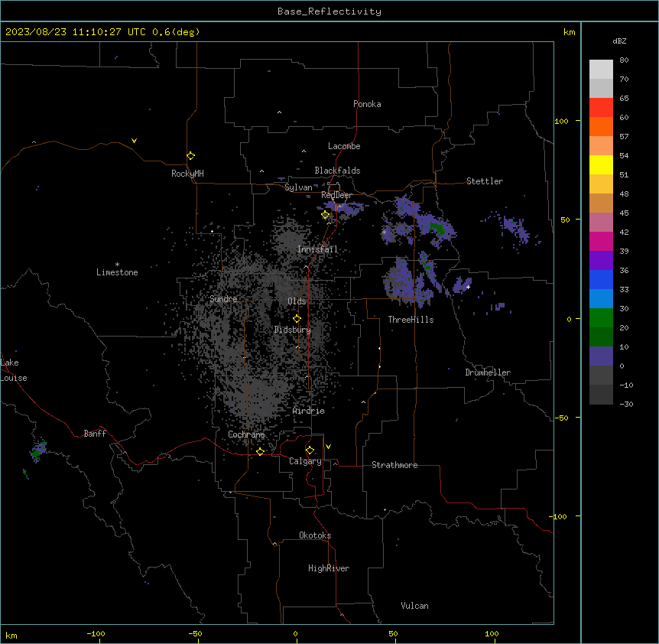Click the Base_Reflectivity title text
The width and height of the screenshot is (659, 644).
tap(329, 11)
